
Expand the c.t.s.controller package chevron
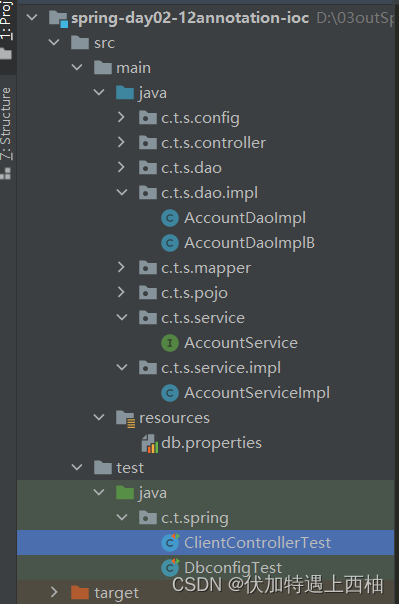tap(121, 143)
